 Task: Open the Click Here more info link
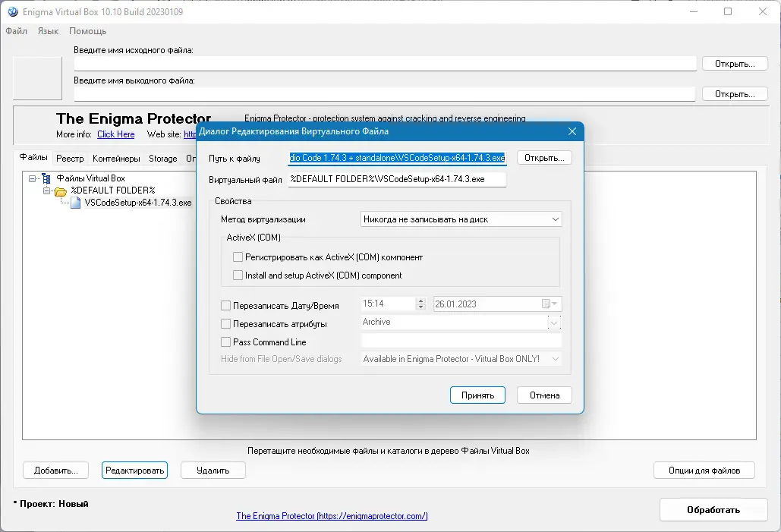[x=115, y=134]
